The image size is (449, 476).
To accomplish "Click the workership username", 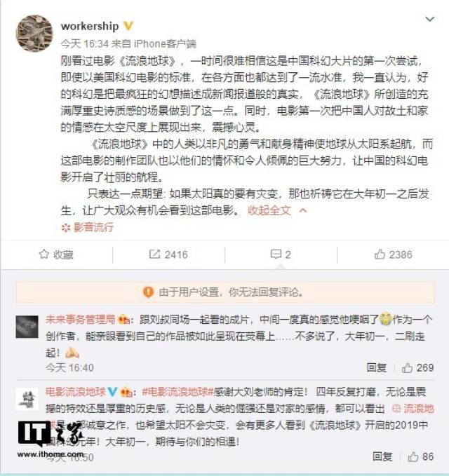I will tap(90, 26).
